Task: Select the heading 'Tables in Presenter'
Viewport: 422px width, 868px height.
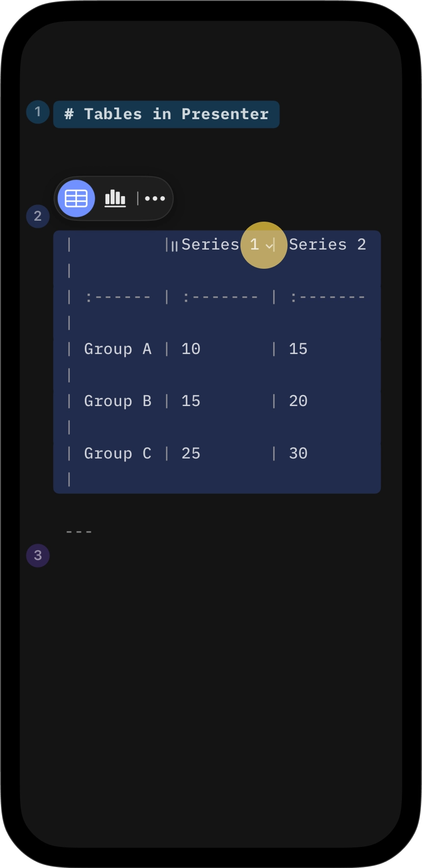Action: 166,113
